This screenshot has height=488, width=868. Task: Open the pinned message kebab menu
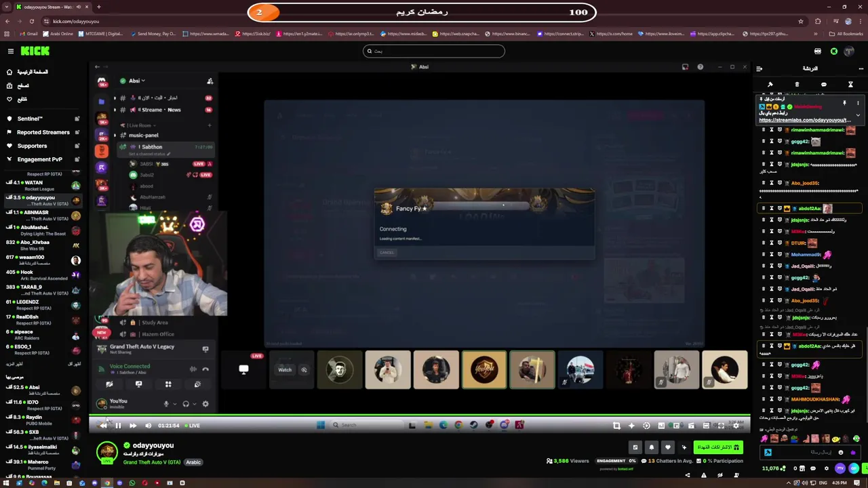point(857,104)
